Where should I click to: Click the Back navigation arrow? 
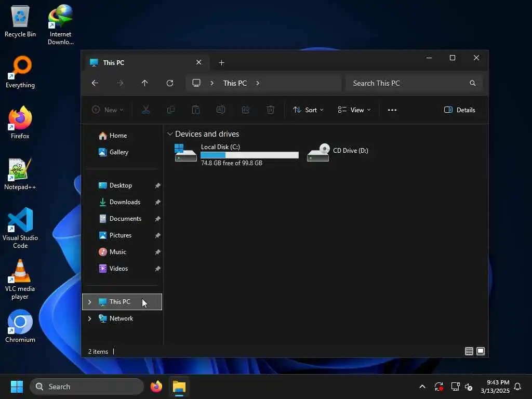95,83
